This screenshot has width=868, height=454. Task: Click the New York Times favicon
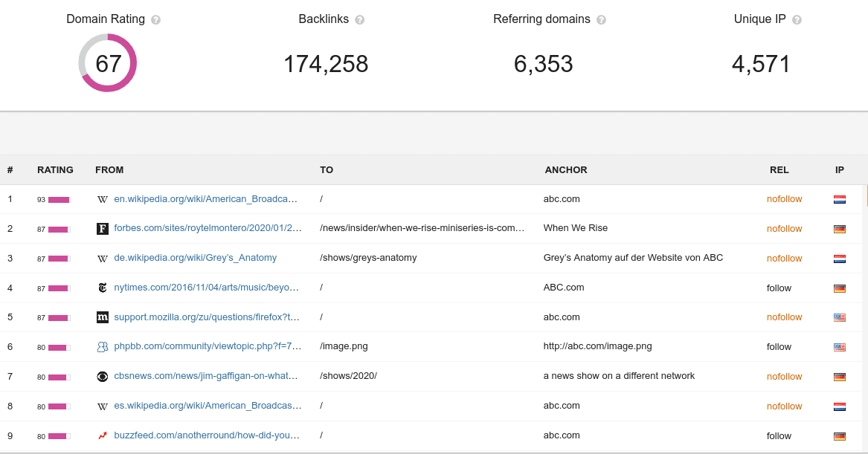coord(103,288)
